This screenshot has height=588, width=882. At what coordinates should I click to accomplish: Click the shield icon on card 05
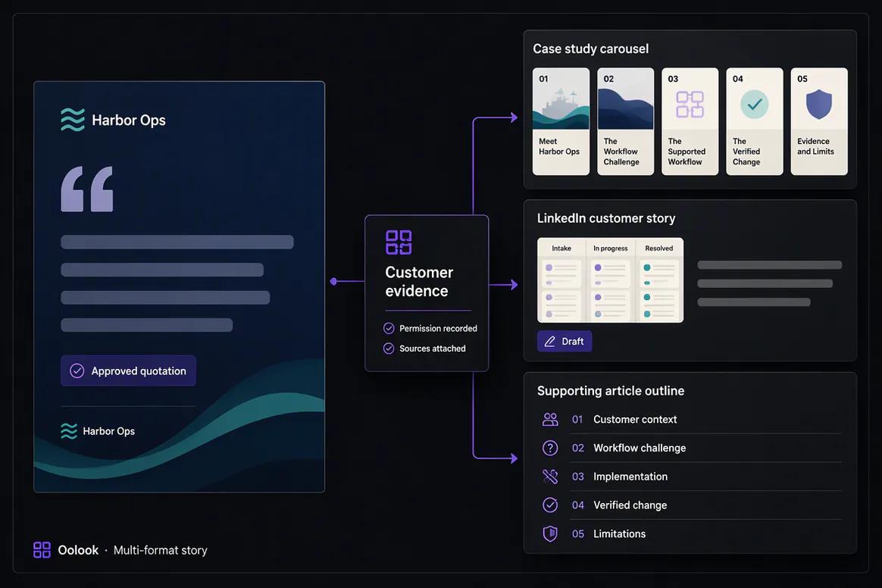[x=819, y=104]
